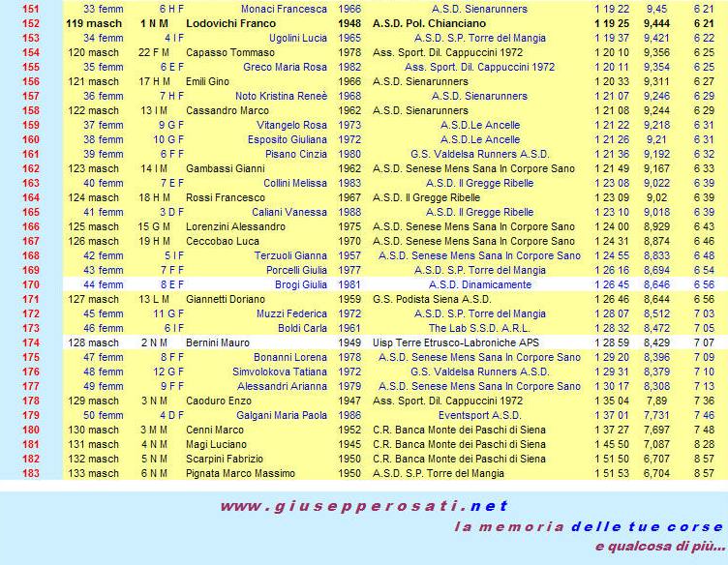Select position number 170

point(31,284)
